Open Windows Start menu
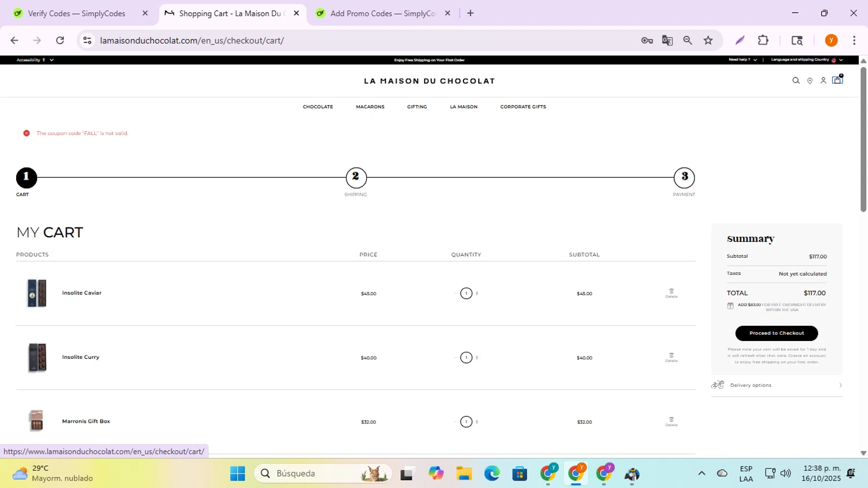 point(237,474)
